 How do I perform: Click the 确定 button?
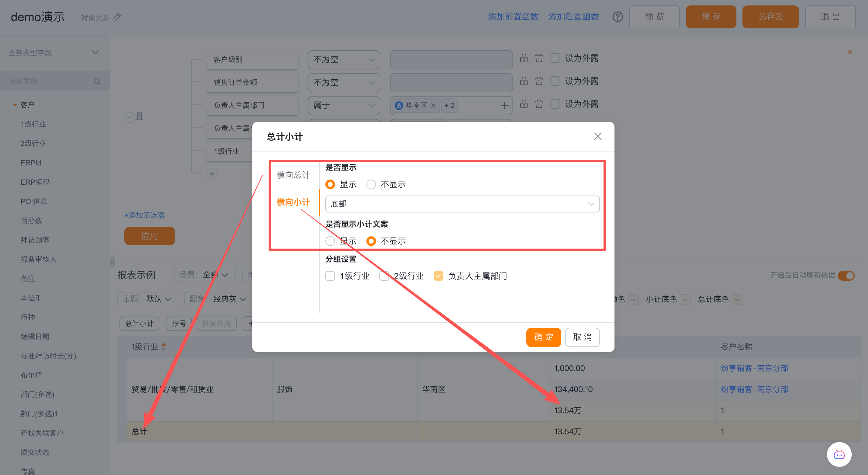(x=543, y=337)
